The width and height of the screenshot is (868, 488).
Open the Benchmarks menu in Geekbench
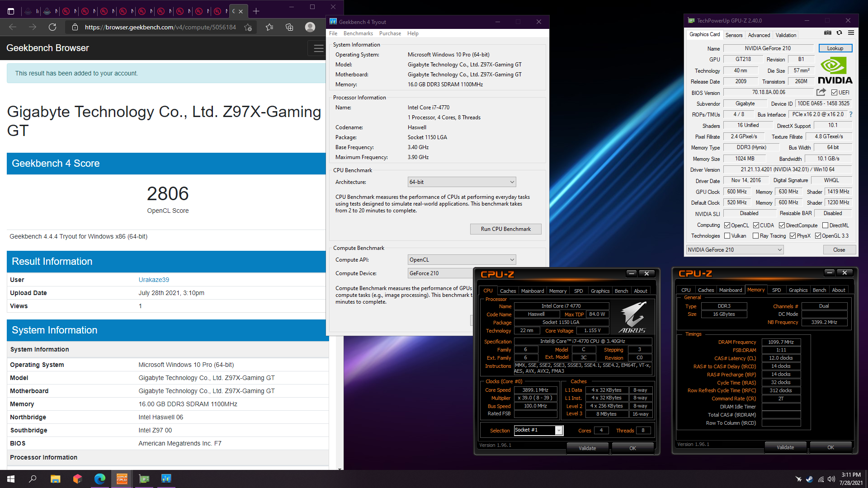pyautogui.click(x=358, y=33)
